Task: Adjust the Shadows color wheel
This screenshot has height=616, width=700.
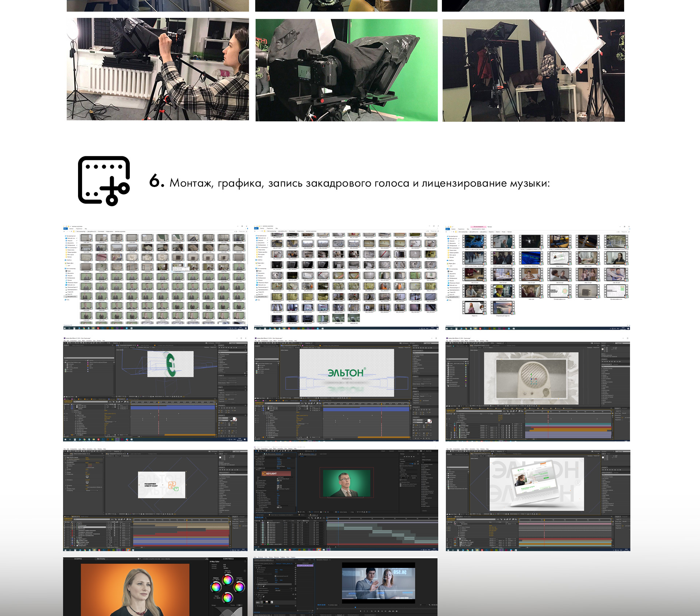Action: [x=216, y=586]
